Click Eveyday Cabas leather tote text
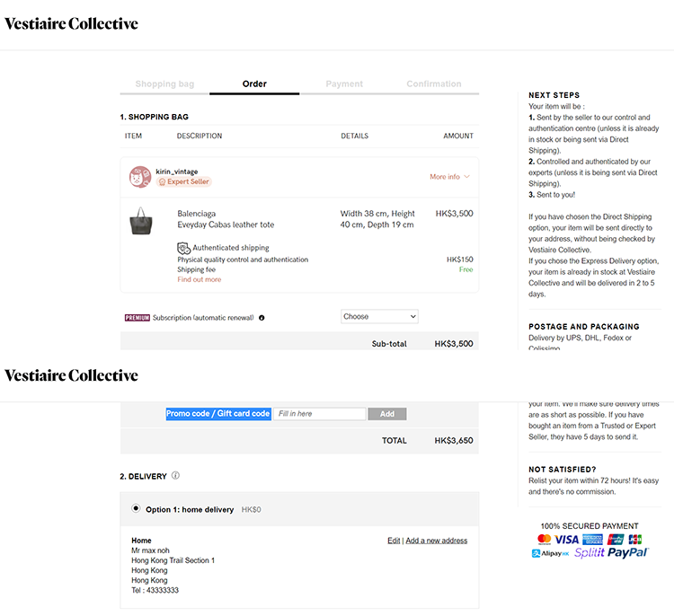Viewport: 674px width, 616px height. click(226, 224)
